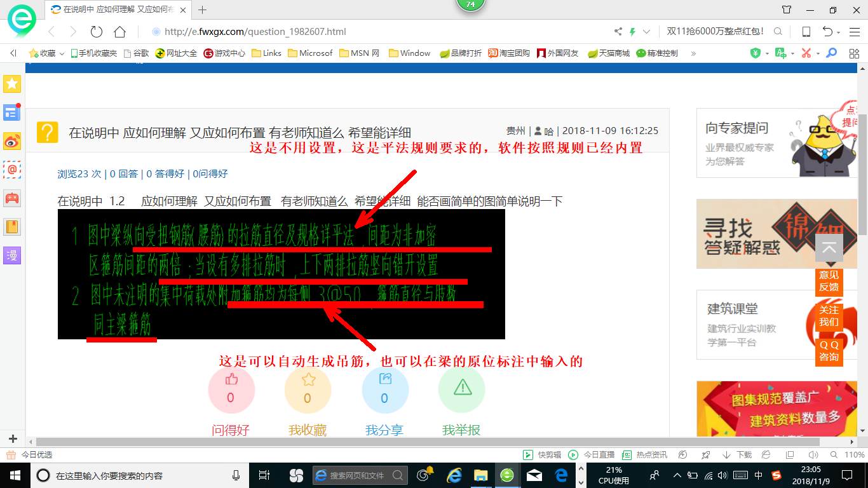Open the favorites star in left sidebar
Screen dimensions: 868x488
(x=12, y=83)
